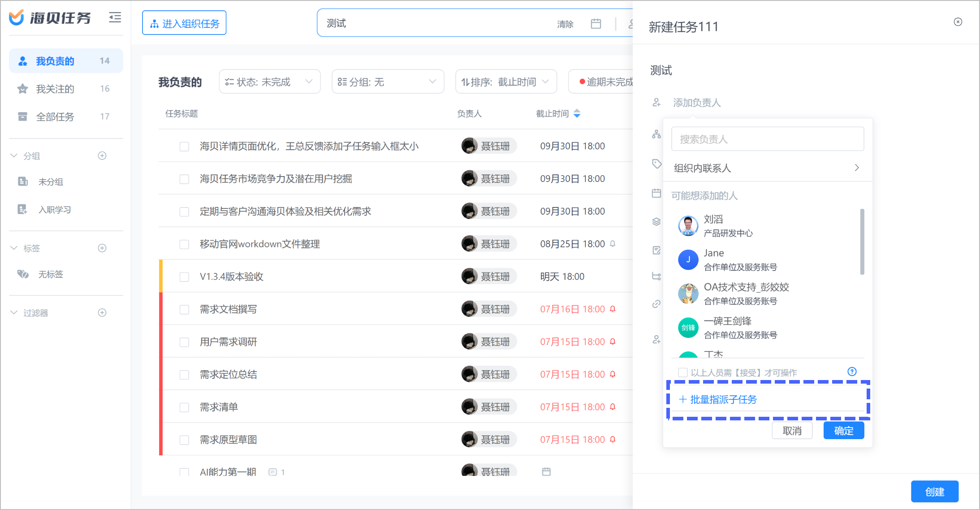This screenshot has width=980, height=510.
Task: Click Jane's blue J avatar
Action: point(688,259)
